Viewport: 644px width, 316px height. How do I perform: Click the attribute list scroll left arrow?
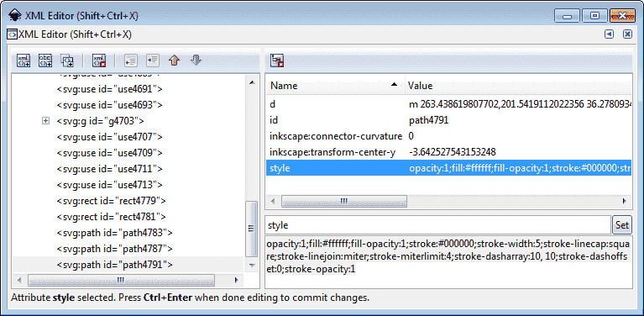pyautogui.click(x=273, y=202)
